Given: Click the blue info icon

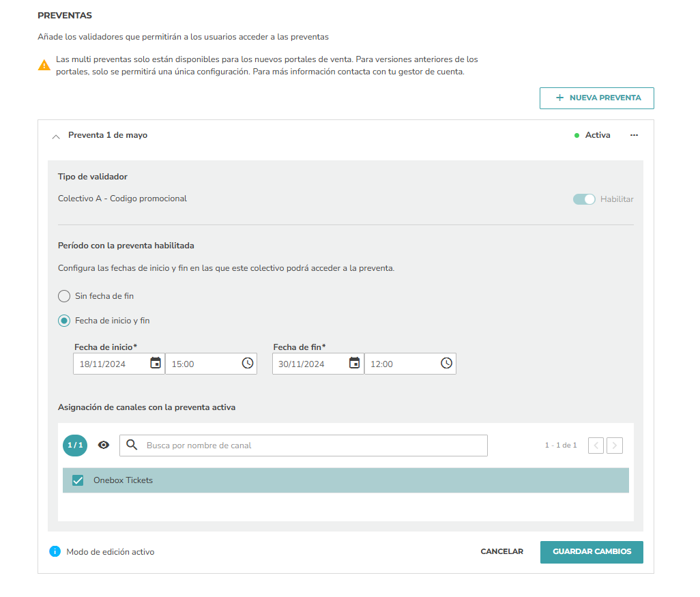Looking at the screenshot, I should click(55, 551).
